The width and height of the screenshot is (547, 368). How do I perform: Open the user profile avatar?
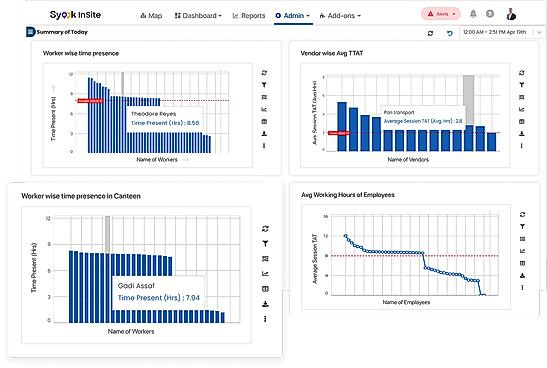click(511, 14)
